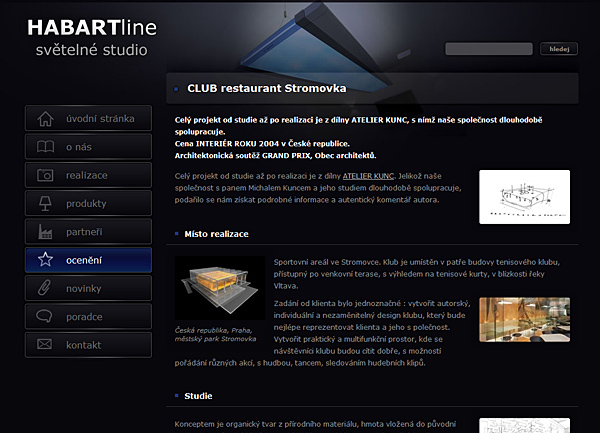Click the hledej search button
The image size is (600, 433).
pos(559,49)
